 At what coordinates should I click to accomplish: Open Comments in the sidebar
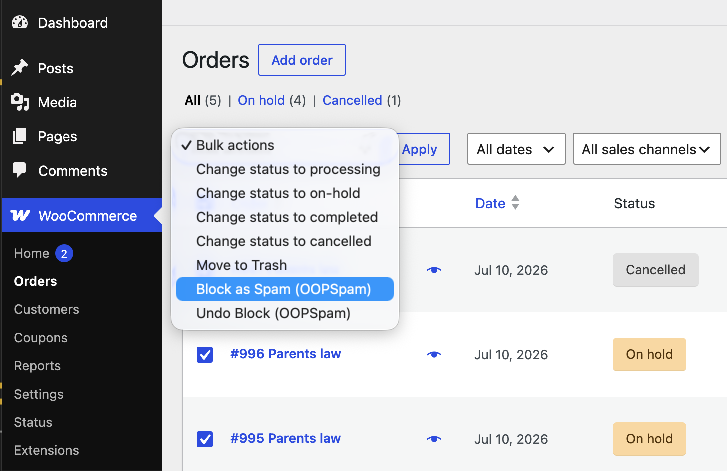(73, 171)
